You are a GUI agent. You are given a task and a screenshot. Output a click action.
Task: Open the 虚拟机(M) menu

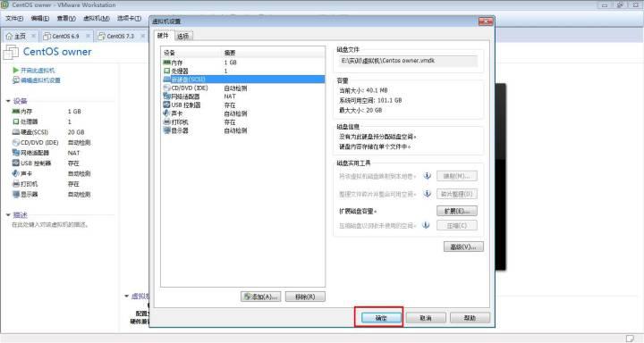pyautogui.click(x=97, y=19)
